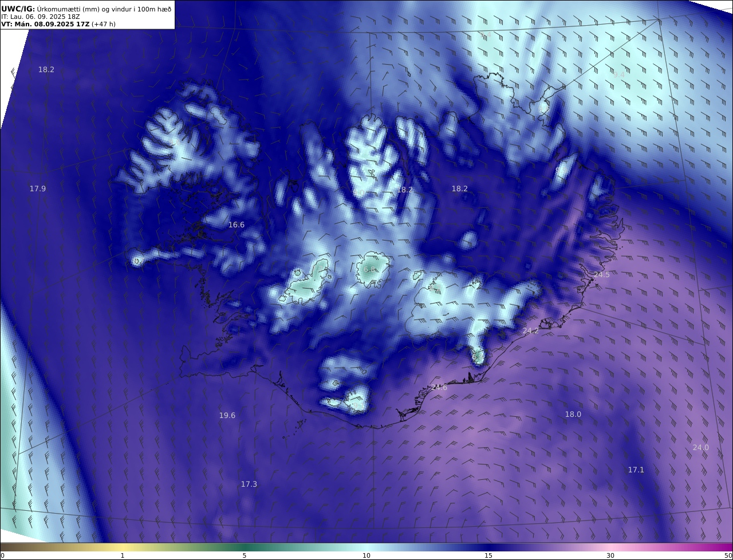Click the '(+47 h)' forecast offset text
The image size is (733, 560).
[104, 25]
